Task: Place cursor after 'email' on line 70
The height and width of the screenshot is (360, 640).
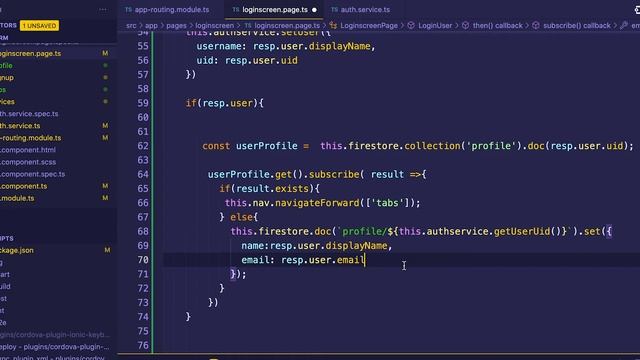Action: (x=364, y=260)
